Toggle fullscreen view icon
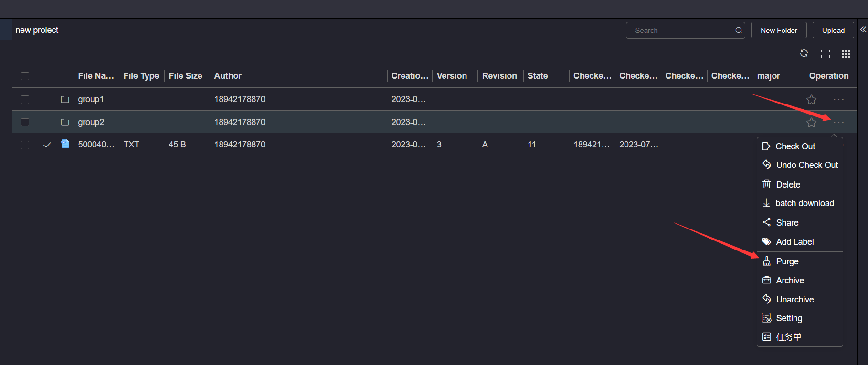Screen dimensions: 868x365 826,54
